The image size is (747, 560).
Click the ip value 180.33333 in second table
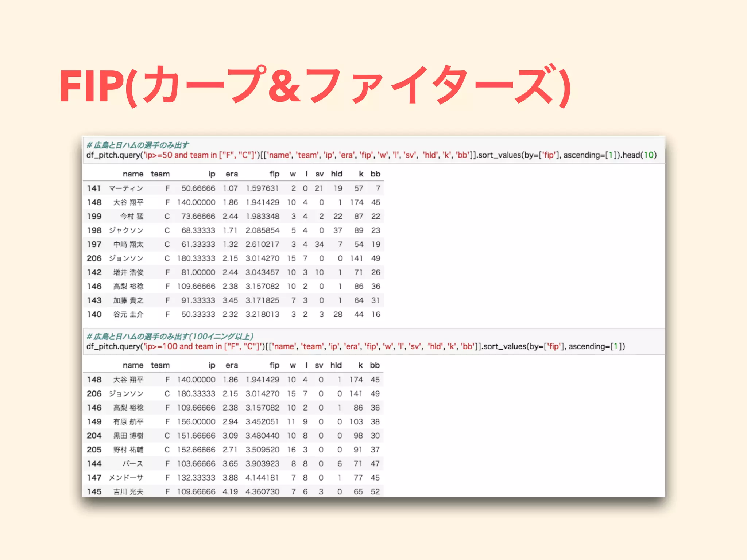pos(196,394)
